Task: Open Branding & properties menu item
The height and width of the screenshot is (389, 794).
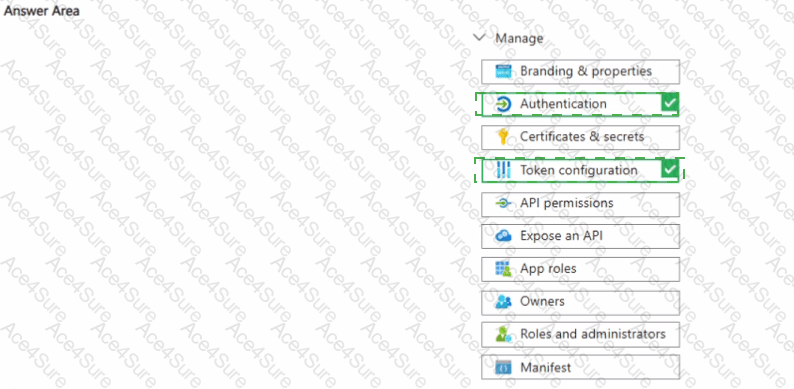Action: pos(580,71)
